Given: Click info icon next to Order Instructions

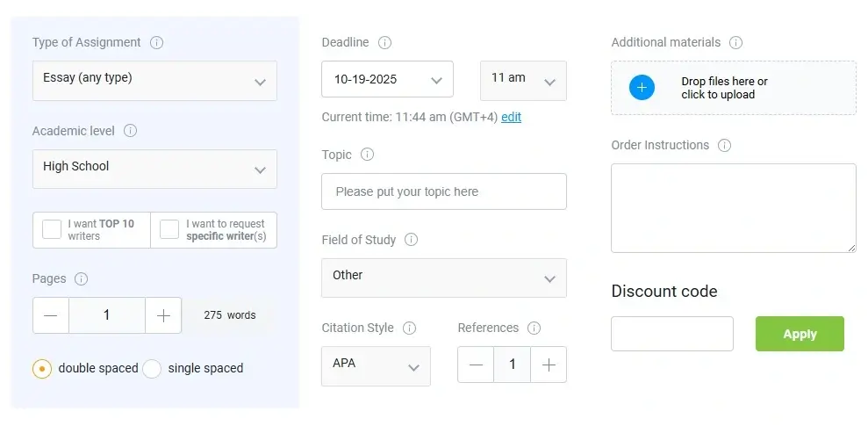Looking at the screenshot, I should click(x=724, y=145).
